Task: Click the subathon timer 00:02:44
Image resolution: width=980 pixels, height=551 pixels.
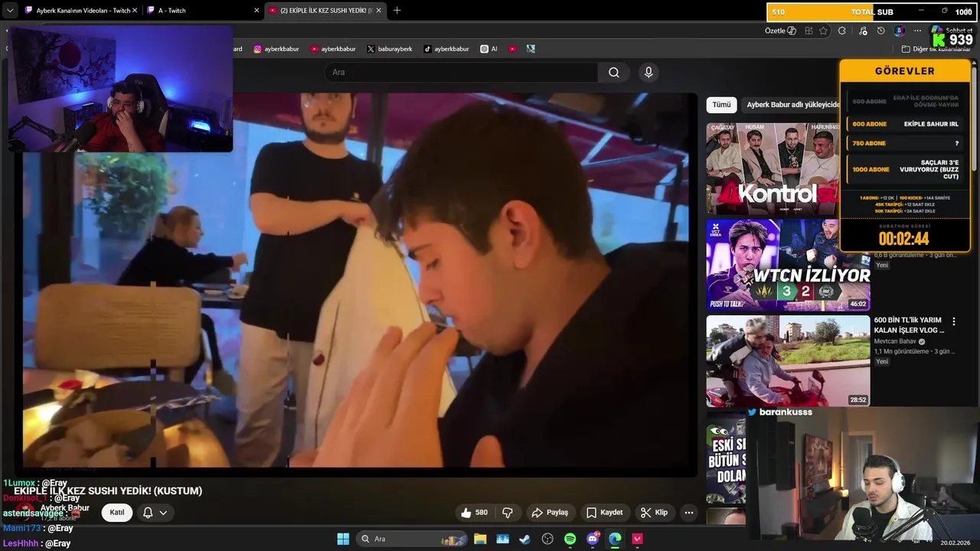Action: point(904,238)
